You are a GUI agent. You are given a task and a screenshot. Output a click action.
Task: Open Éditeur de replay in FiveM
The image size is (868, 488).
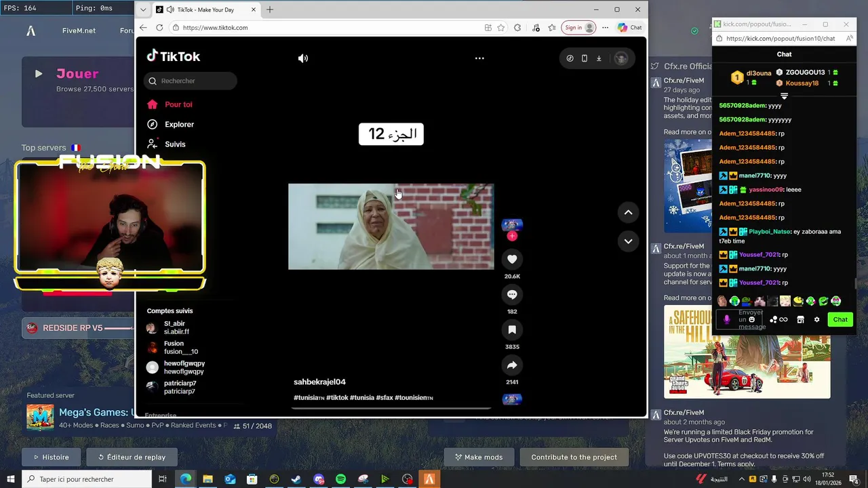pos(132,457)
